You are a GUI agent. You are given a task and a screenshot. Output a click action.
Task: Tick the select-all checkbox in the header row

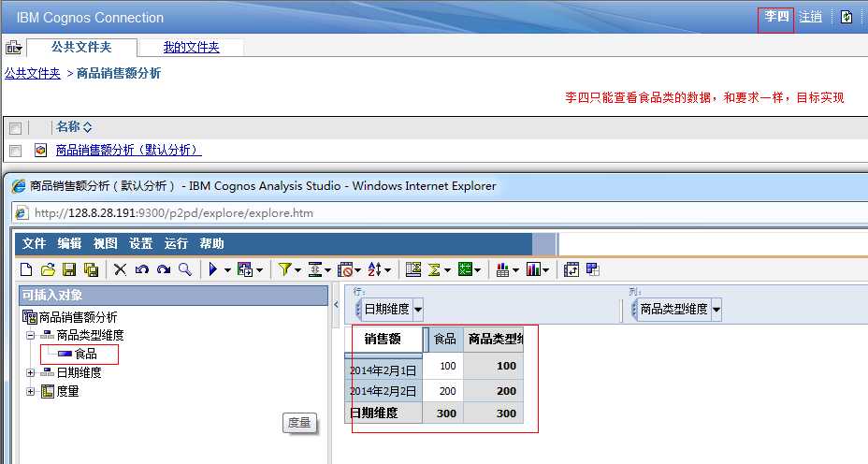16,128
